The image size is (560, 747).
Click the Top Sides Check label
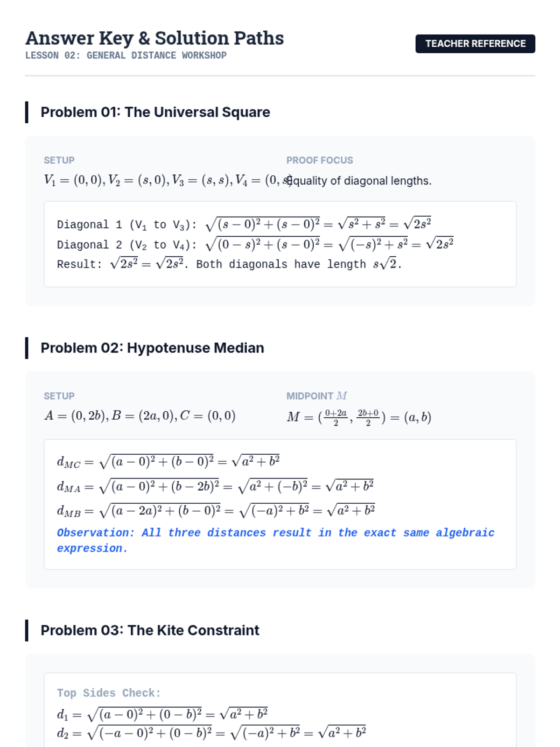point(109,693)
